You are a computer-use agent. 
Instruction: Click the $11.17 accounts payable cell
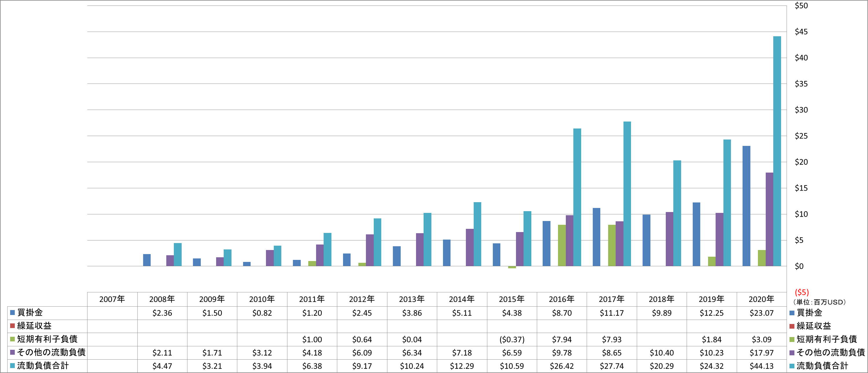(612, 313)
